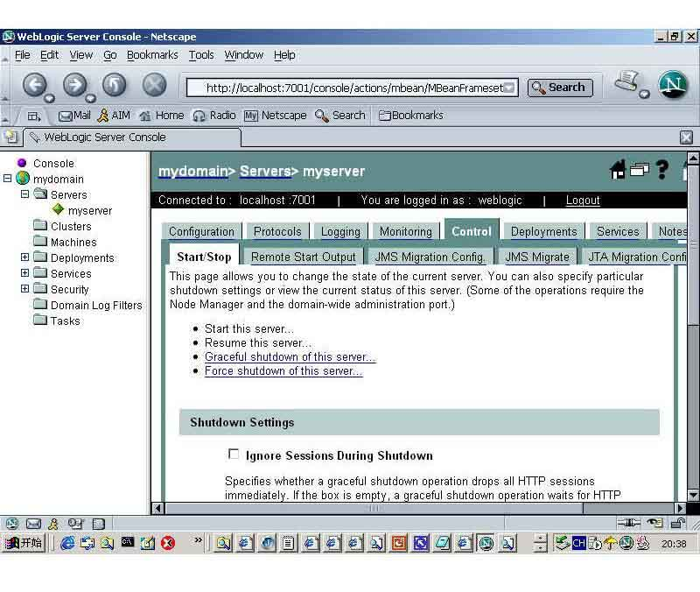Open the 开始 Start button
This screenshot has width=700, height=592.
click(24, 543)
